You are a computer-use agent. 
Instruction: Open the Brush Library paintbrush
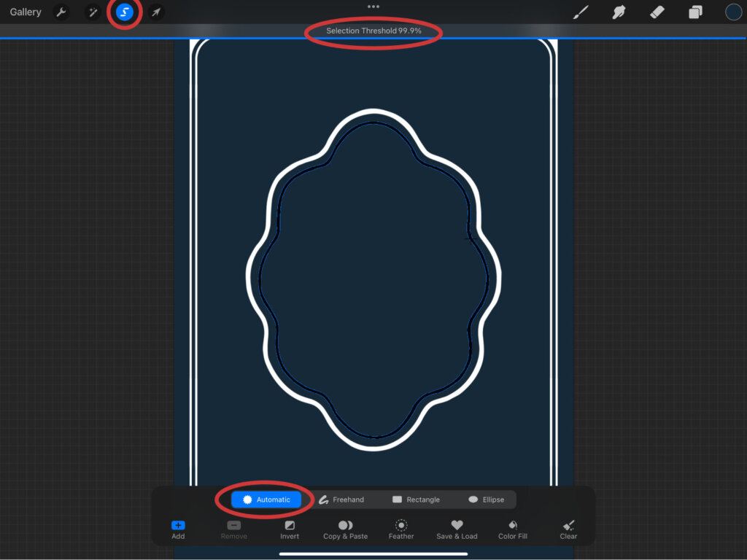point(581,12)
